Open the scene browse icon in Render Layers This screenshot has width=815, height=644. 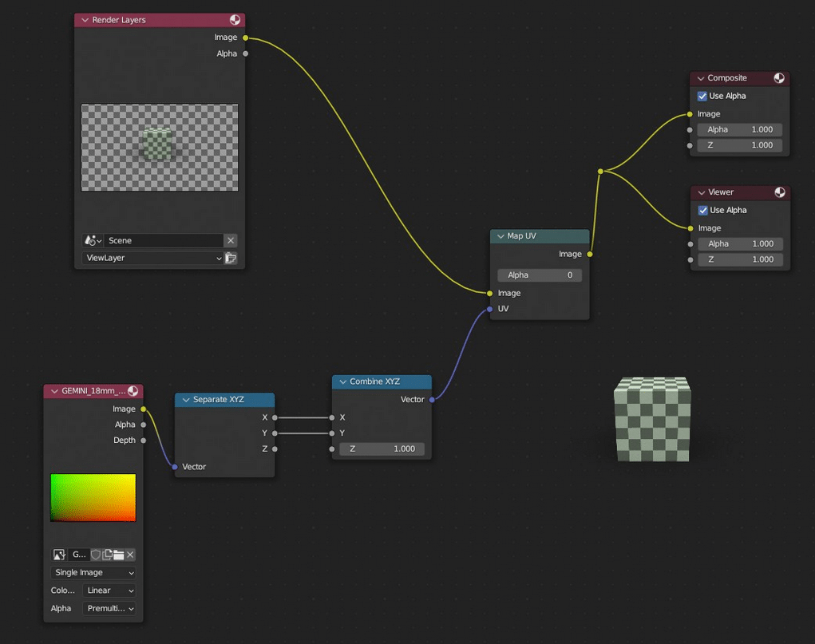tap(93, 240)
